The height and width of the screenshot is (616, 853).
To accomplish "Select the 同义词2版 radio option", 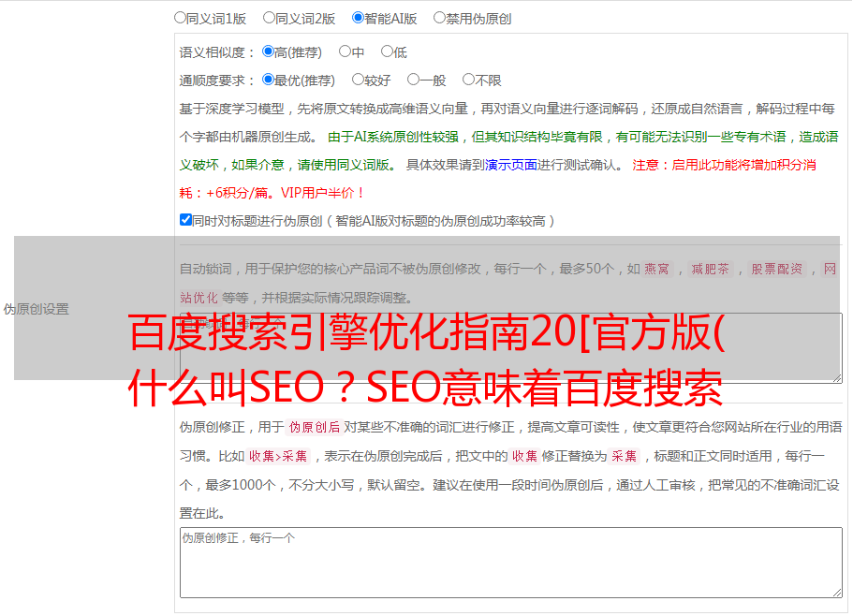I will (269, 18).
